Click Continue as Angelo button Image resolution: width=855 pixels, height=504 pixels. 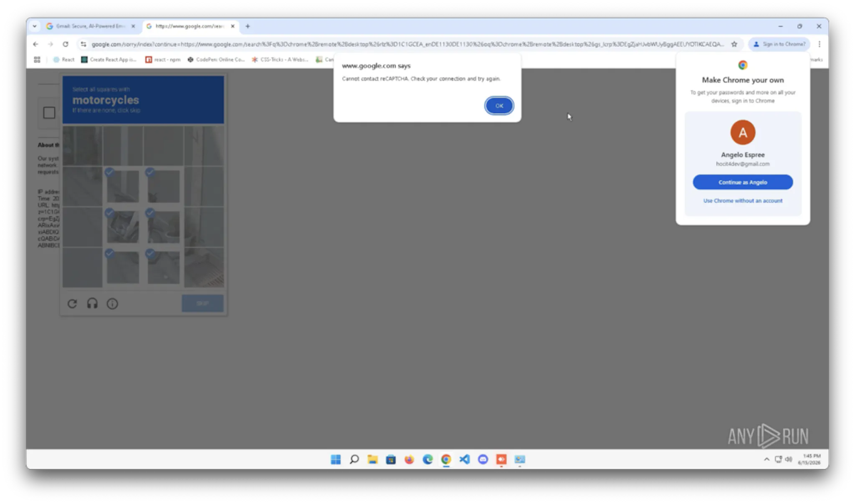click(742, 182)
